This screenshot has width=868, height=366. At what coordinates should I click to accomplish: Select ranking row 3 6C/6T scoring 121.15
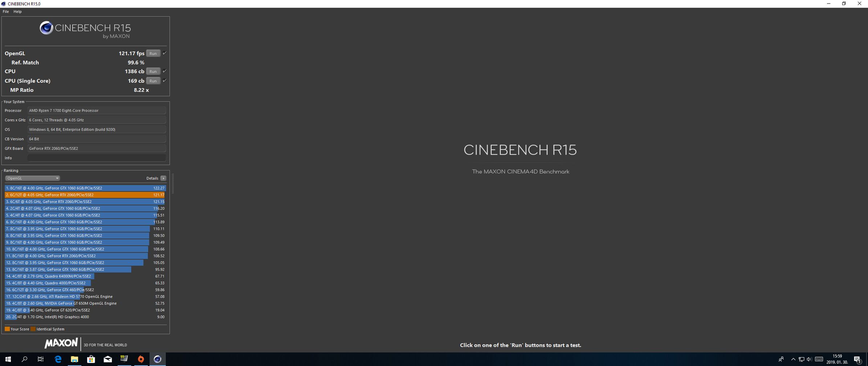tap(85, 202)
